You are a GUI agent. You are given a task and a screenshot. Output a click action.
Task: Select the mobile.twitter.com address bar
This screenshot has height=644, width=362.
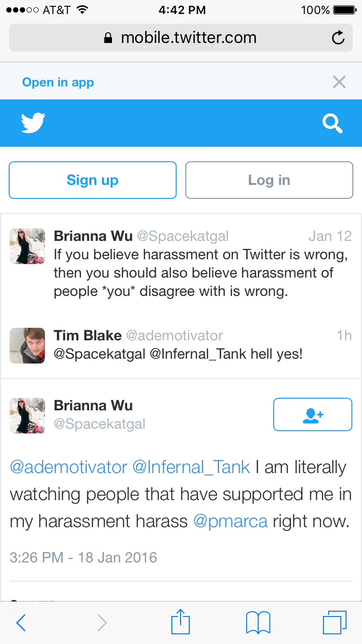[x=181, y=38]
